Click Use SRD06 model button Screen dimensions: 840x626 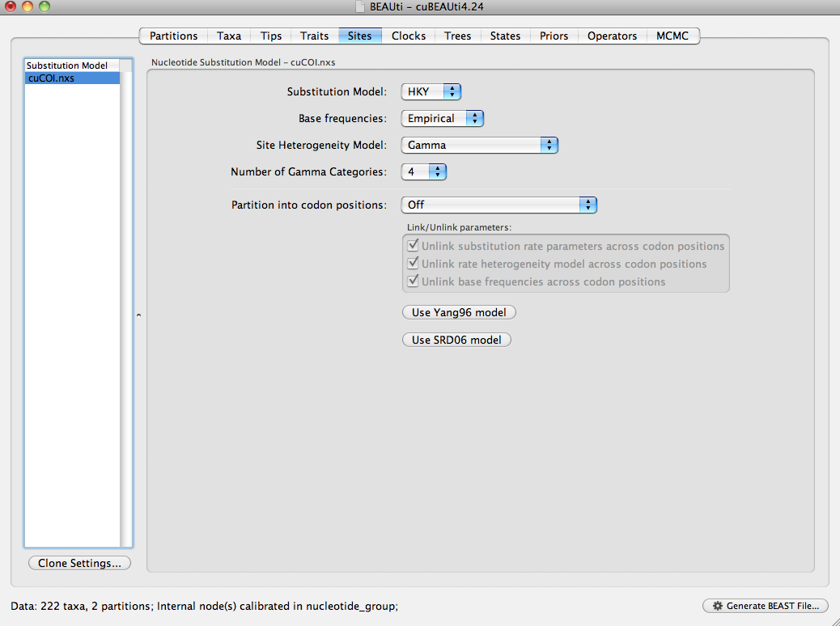tap(456, 340)
